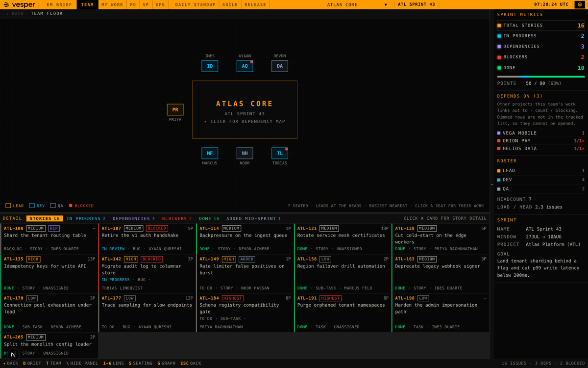Click Blockers metric row
The width and height of the screenshot is (588, 368).
(x=540, y=57)
